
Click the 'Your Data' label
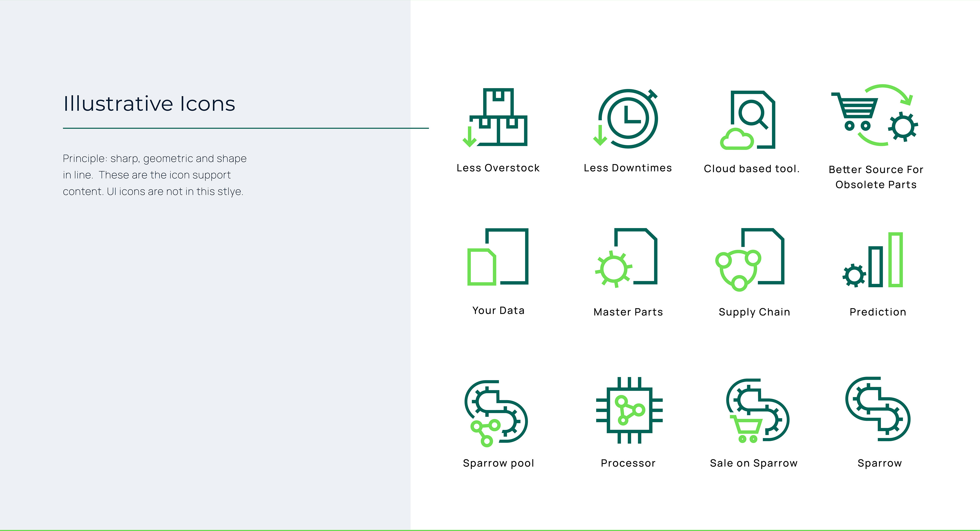point(498,310)
